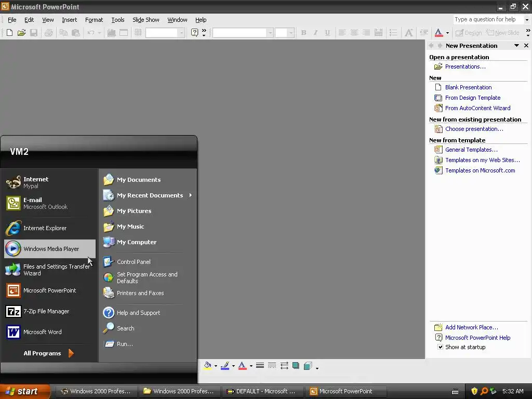Launch Internet Explorer from Start menu

click(49, 228)
